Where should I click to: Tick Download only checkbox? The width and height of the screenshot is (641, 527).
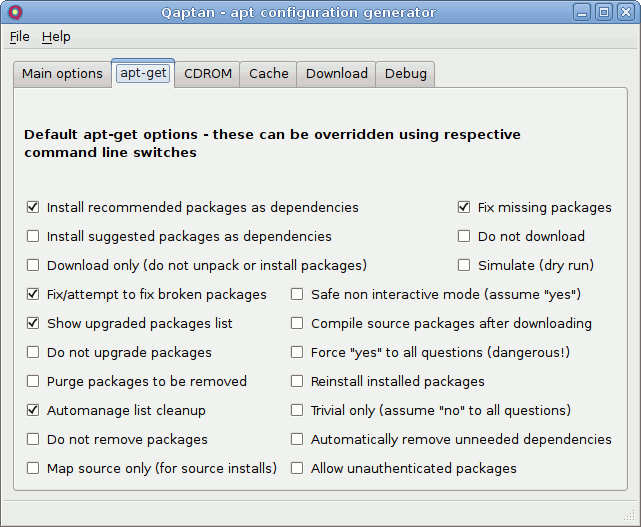(x=33, y=265)
